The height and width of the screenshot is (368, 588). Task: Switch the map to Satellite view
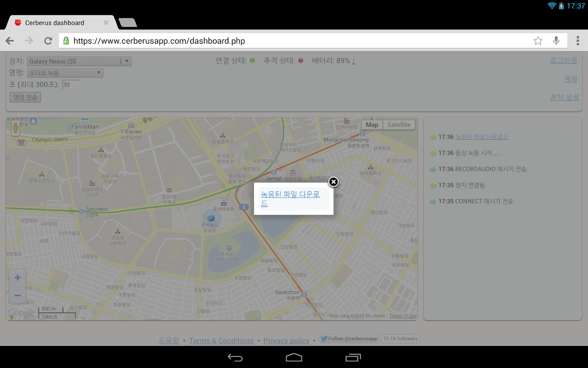click(399, 124)
